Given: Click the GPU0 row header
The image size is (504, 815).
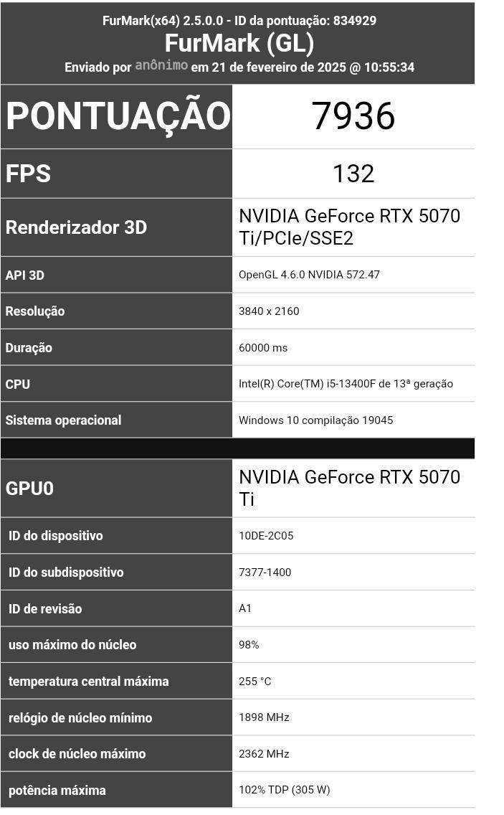Looking at the screenshot, I should [x=29, y=489].
